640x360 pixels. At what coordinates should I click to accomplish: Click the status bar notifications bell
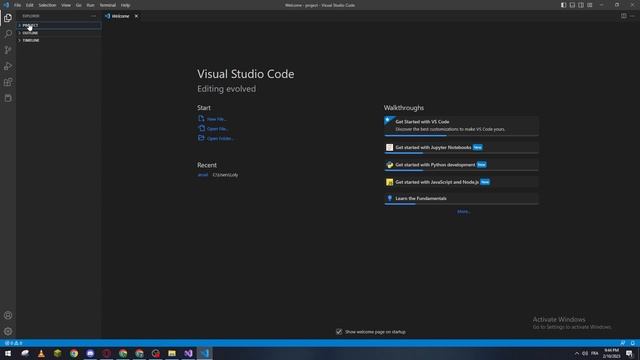[x=633, y=343]
